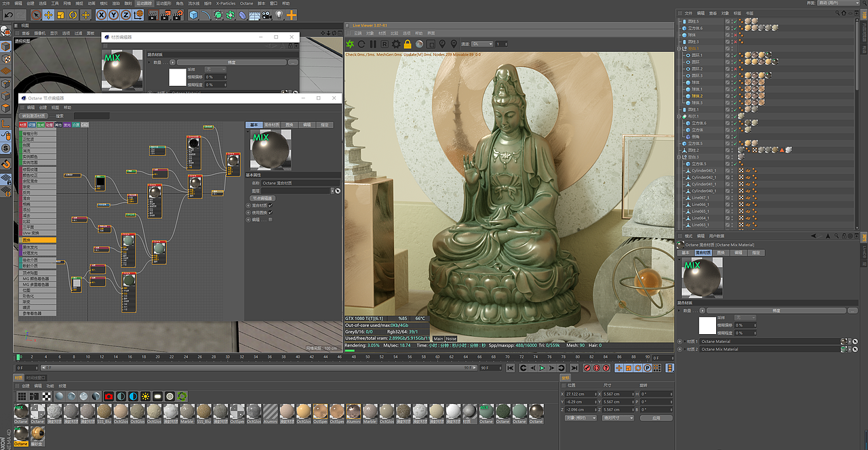Select the Spline Pen tool
This screenshot has width=868, height=450.
(205, 15)
